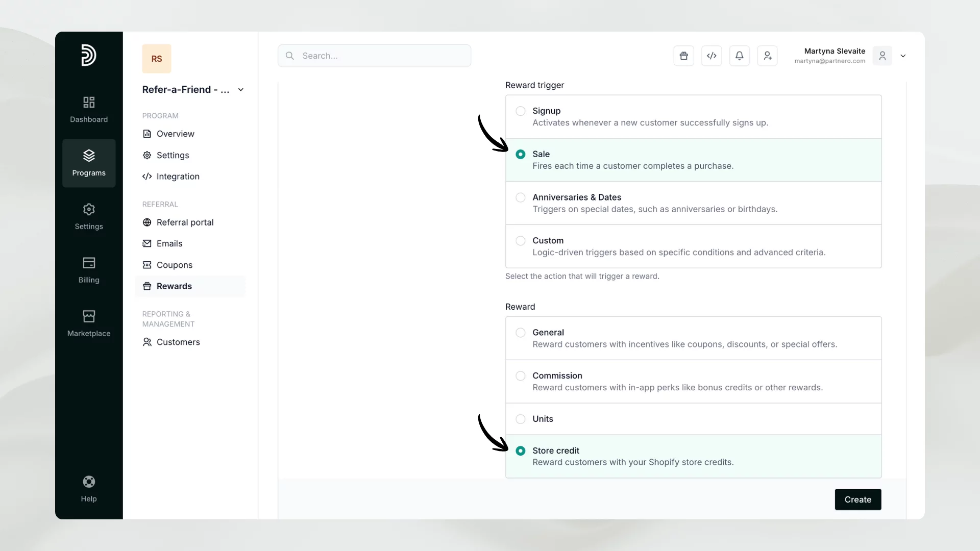
Task: Click the Partnero logo at top left
Action: [x=89, y=55]
